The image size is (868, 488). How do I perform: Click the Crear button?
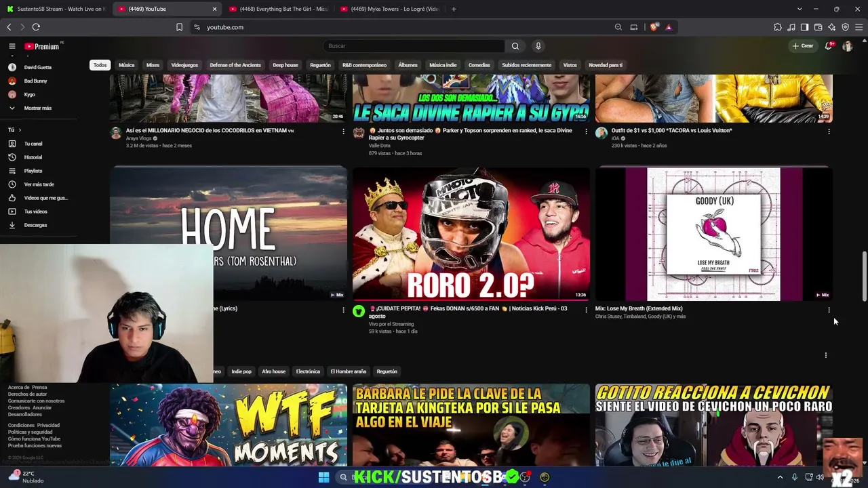[x=802, y=46]
